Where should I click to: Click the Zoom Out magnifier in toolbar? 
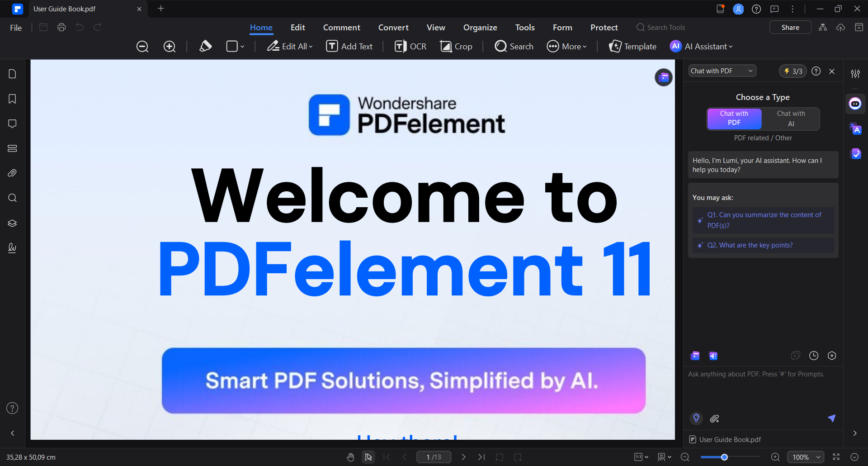pos(142,47)
